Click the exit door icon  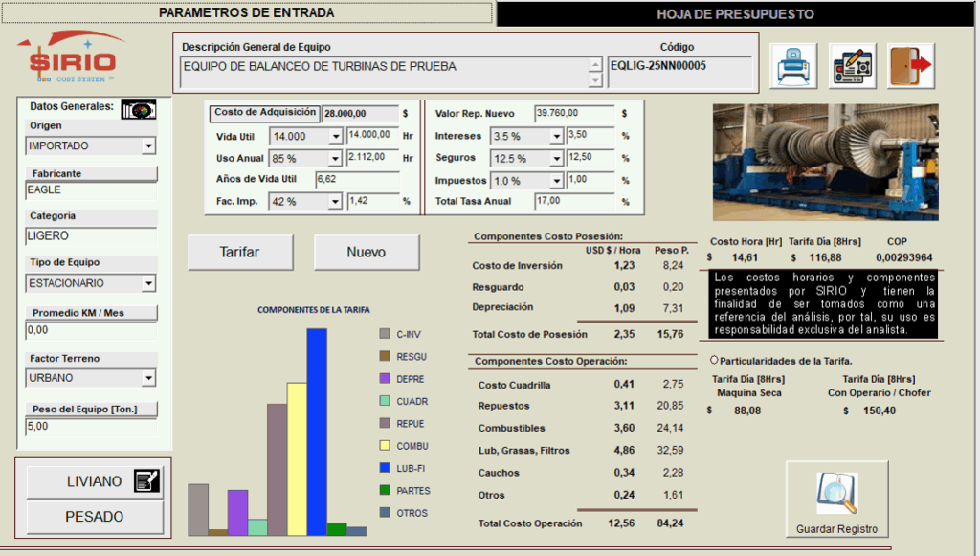click(910, 66)
